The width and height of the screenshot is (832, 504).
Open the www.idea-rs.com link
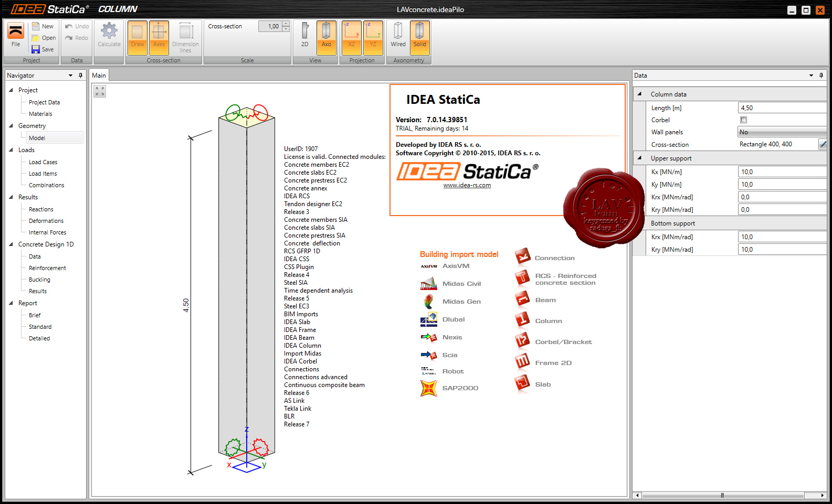point(467,185)
